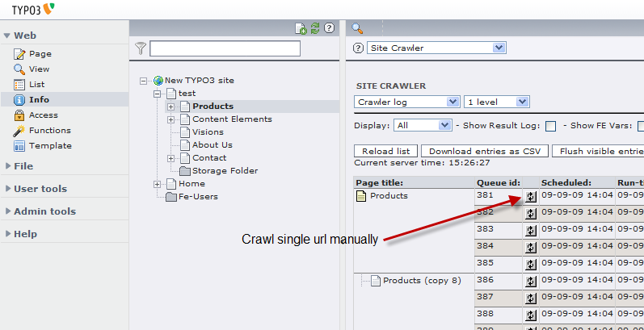Expand the Admin tools section

tap(44, 211)
